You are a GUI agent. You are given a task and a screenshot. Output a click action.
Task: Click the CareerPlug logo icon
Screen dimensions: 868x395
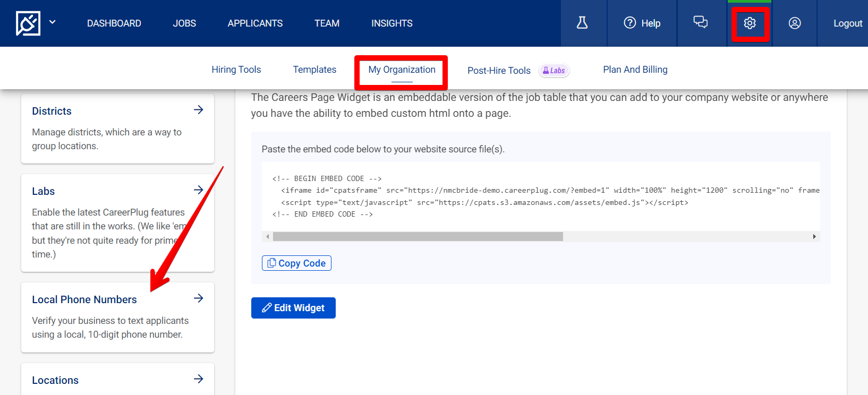tap(28, 23)
